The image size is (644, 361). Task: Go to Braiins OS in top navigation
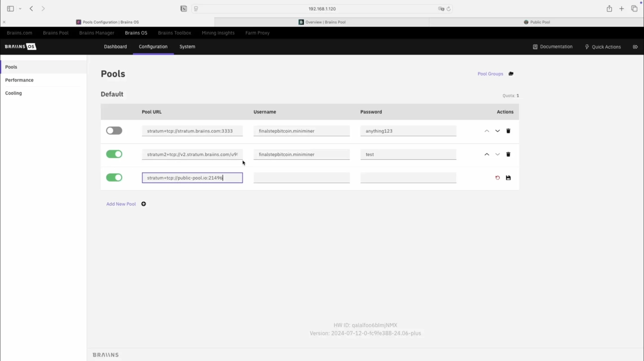click(x=136, y=33)
